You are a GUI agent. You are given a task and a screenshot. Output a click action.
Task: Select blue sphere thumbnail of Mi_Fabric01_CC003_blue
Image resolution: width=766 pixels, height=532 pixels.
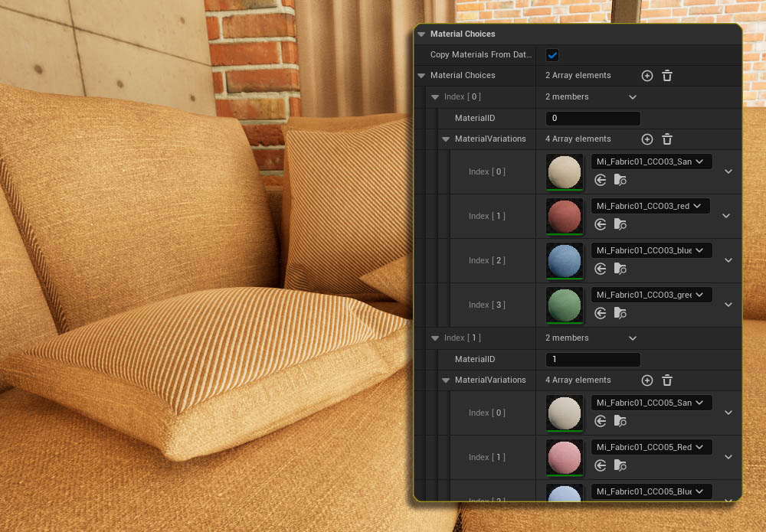565,260
